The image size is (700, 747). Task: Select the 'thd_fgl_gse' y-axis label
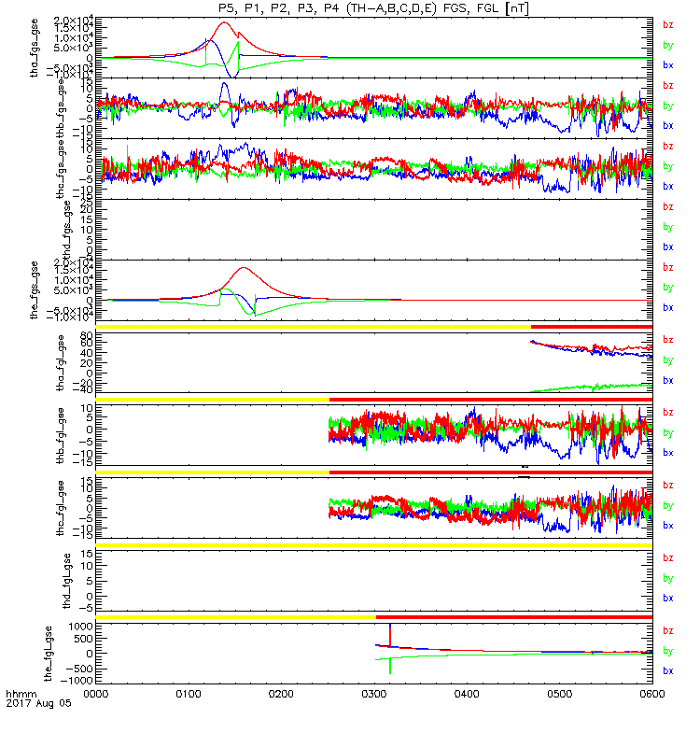(x=67, y=581)
